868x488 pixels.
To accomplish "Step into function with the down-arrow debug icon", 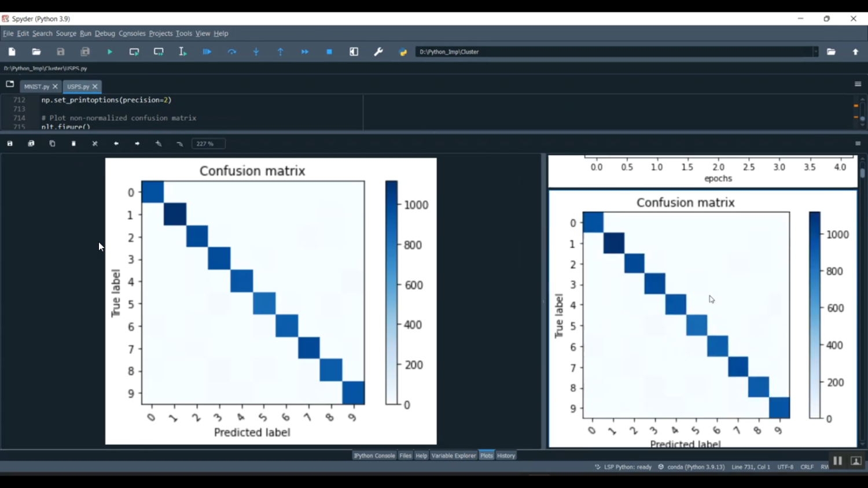I will pyautogui.click(x=255, y=51).
